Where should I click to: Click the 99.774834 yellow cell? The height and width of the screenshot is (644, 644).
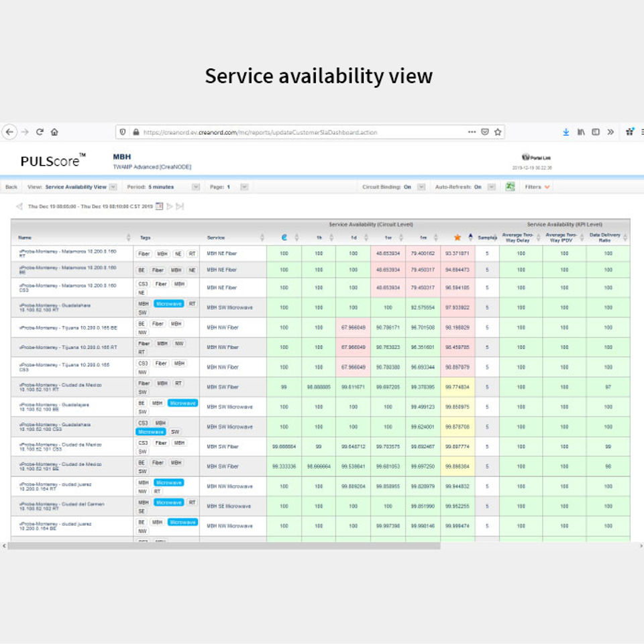458,387
